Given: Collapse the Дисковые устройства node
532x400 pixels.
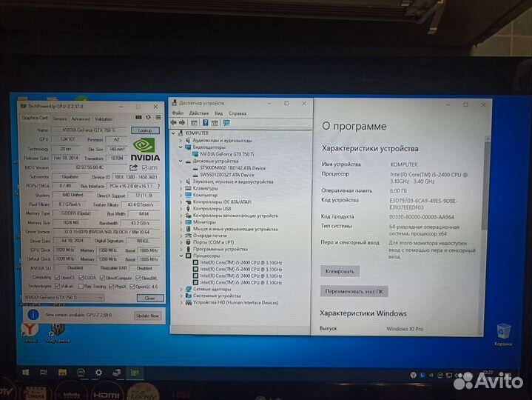Looking at the screenshot, I should tap(181, 161).
